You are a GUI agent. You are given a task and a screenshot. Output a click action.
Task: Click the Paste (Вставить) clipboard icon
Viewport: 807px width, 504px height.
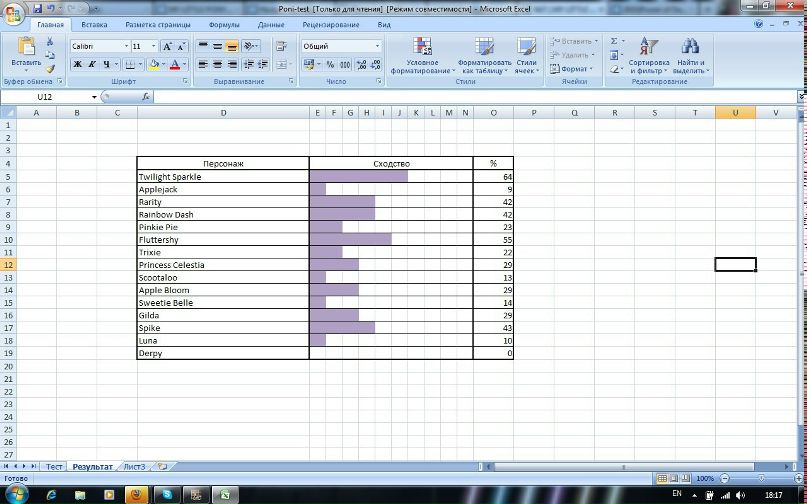click(26, 48)
